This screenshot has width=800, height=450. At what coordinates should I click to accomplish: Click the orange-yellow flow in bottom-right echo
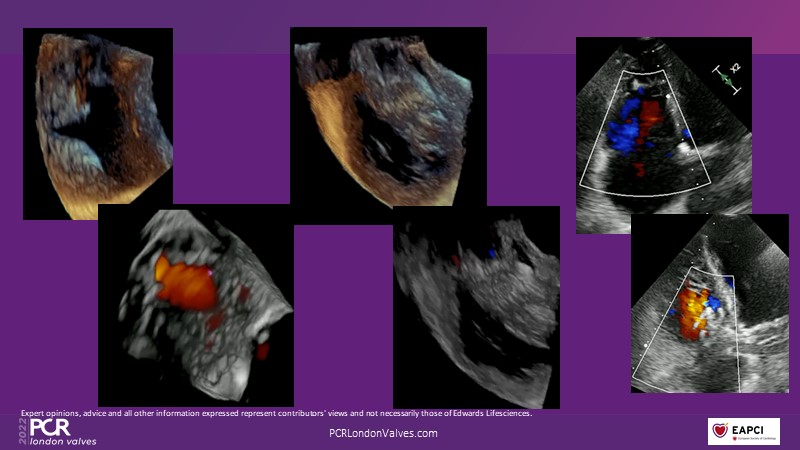point(690,310)
